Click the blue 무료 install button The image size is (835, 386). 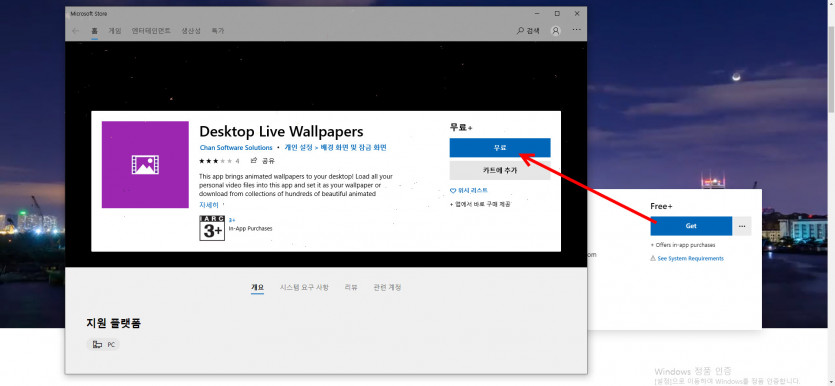point(500,148)
